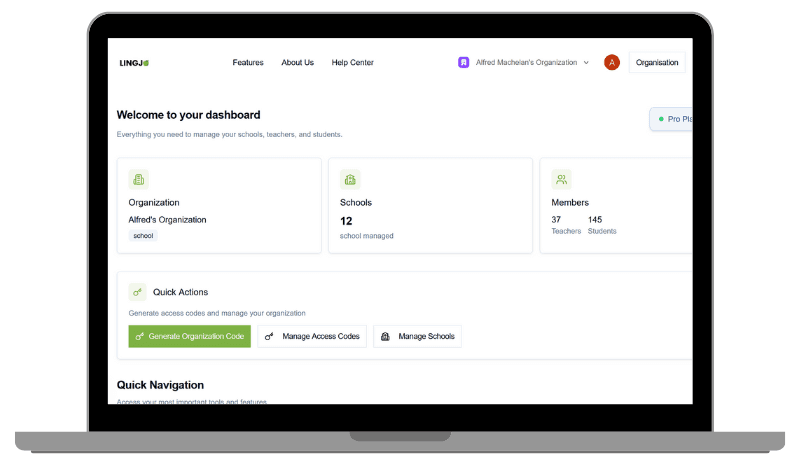This screenshot has width=800, height=460.
Task: Click the Manage Schools button
Action: [417, 337]
